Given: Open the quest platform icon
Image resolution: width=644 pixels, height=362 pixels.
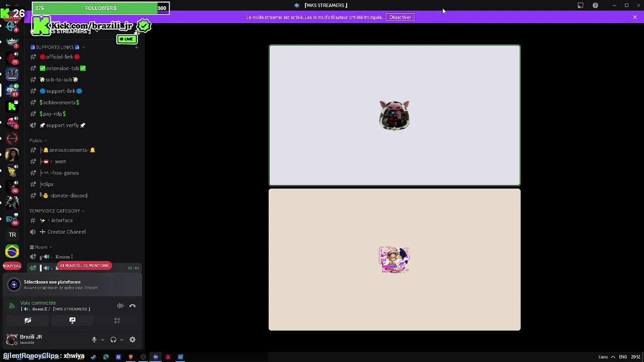Looking at the screenshot, I should pyautogui.click(x=14, y=285).
